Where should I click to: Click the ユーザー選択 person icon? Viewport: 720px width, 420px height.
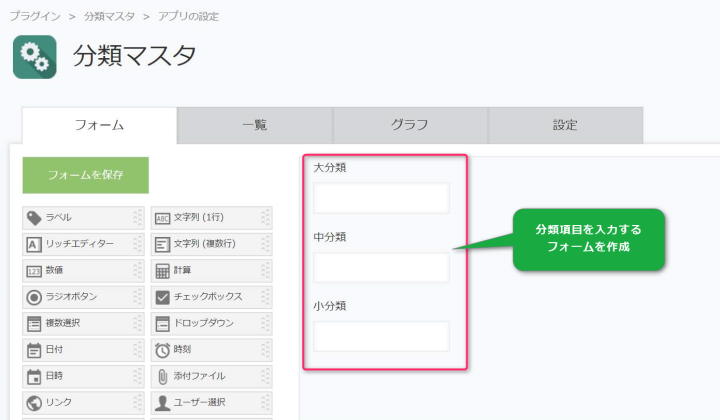coord(163,403)
